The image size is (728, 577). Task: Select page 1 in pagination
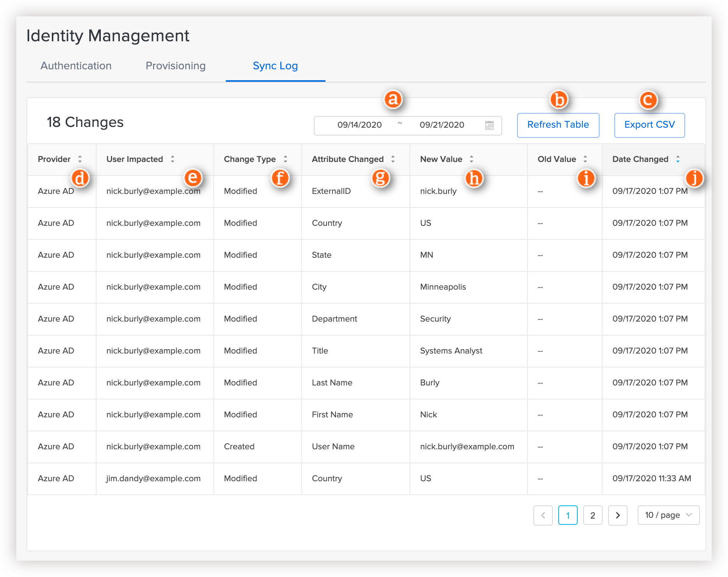pos(568,515)
